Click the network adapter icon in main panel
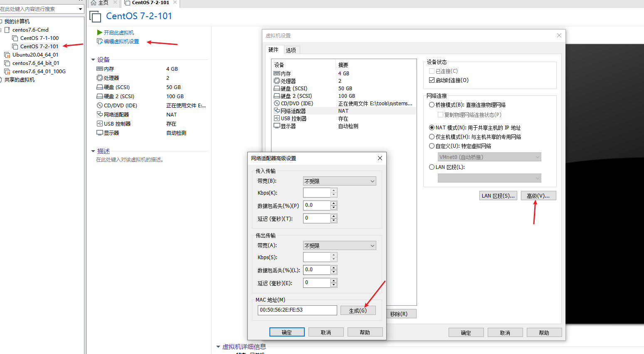 [x=100, y=114]
